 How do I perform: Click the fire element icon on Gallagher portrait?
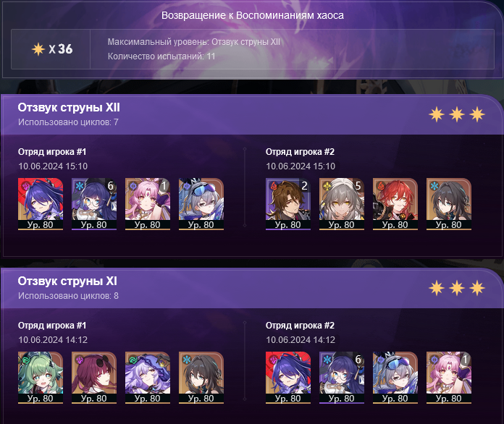coord(273,186)
